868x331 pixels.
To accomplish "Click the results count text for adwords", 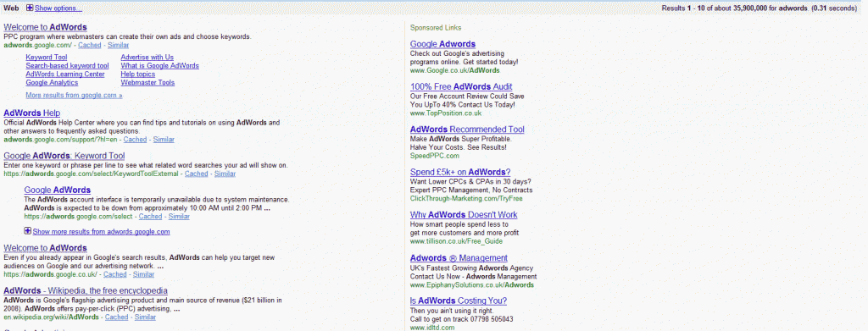I will [x=759, y=8].
